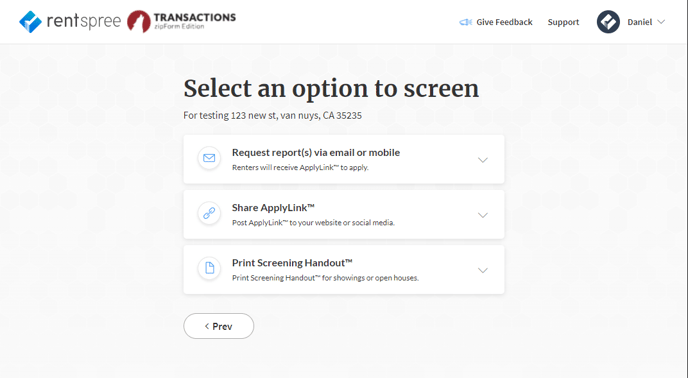Click the document icon for Screening Handout
Viewport: 688px width, 378px height.
click(209, 268)
